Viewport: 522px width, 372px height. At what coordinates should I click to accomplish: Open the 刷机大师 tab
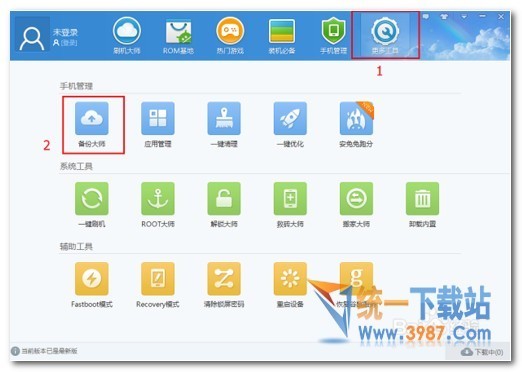point(127,36)
